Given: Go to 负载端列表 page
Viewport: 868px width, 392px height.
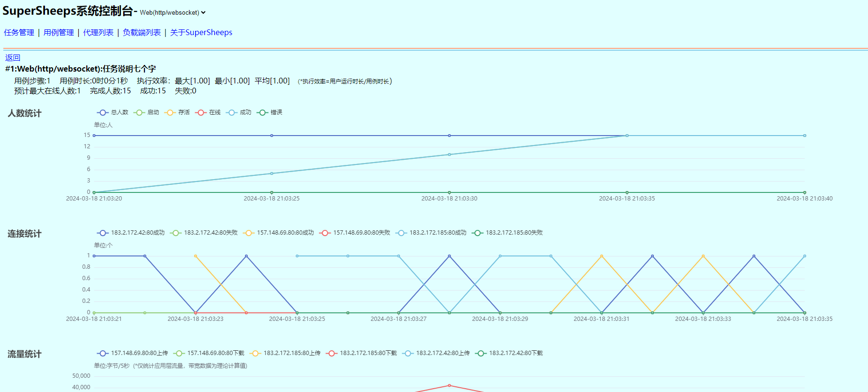Looking at the screenshot, I should 142,33.
